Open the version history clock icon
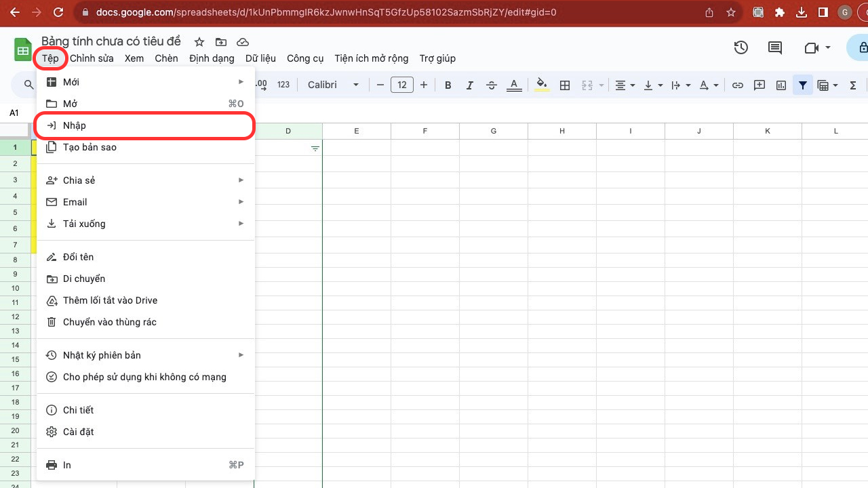 tap(741, 47)
